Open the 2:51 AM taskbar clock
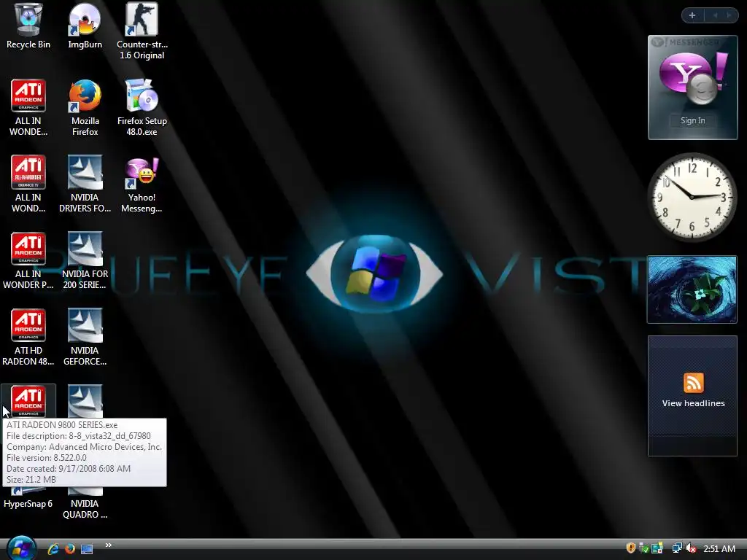This screenshot has height=560, width=747. (x=719, y=548)
